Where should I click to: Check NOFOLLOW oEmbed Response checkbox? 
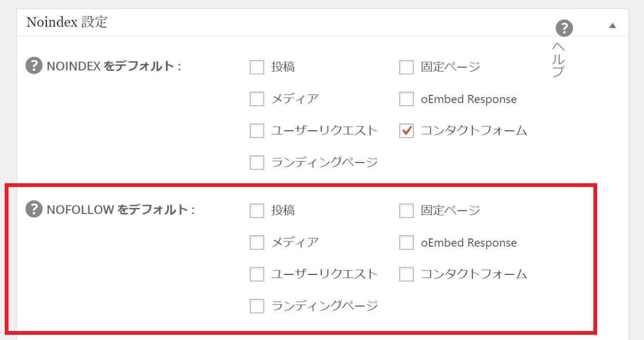[x=406, y=243]
